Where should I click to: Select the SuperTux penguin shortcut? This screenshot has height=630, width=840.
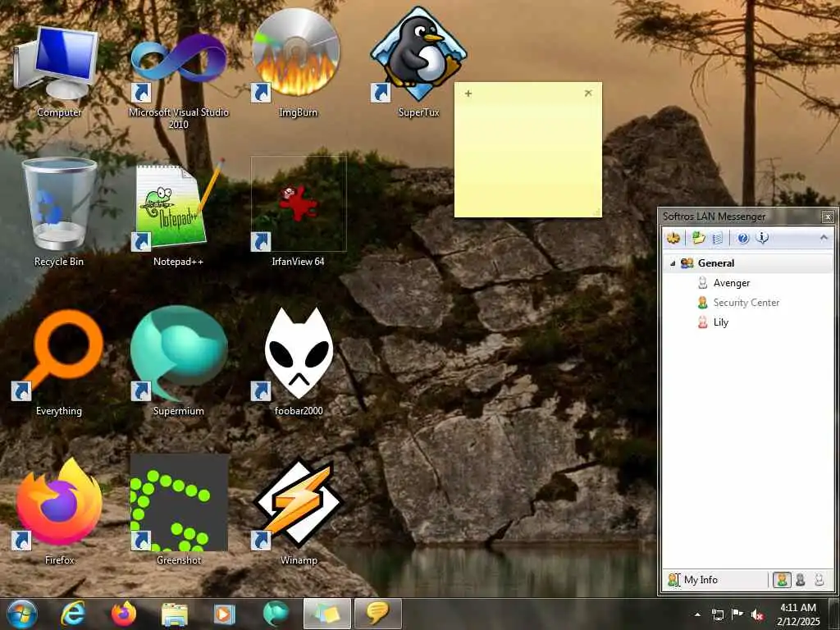[418, 63]
